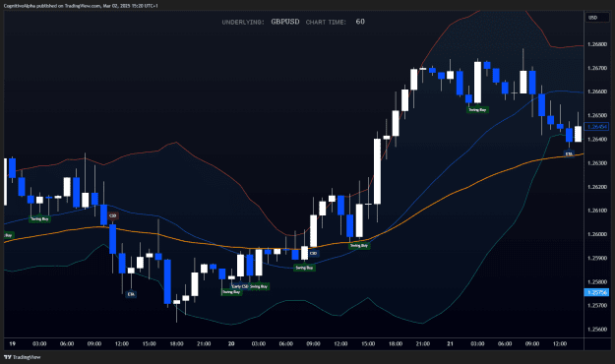This screenshot has width=615, height=364.
Task: Click the CognitiveAlpha published on TradingView.com caption
Action: click(81, 6)
